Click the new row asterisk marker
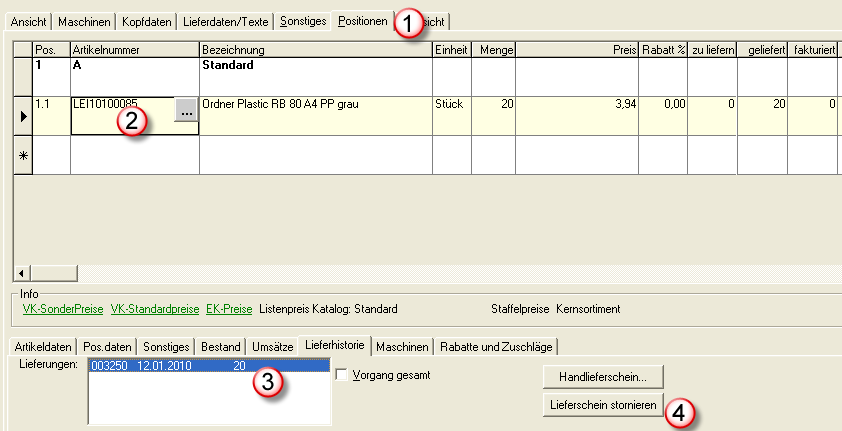The image size is (842, 431). (x=22, y=156)
